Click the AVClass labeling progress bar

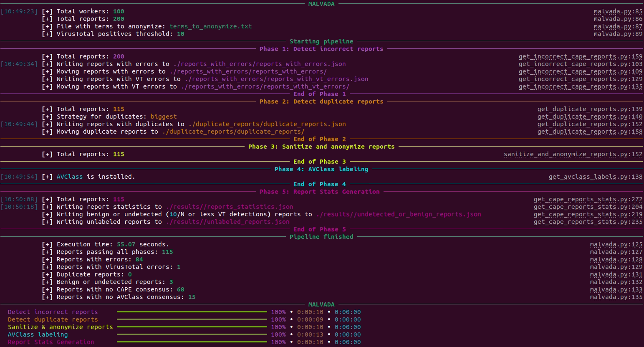coord(192,334)
